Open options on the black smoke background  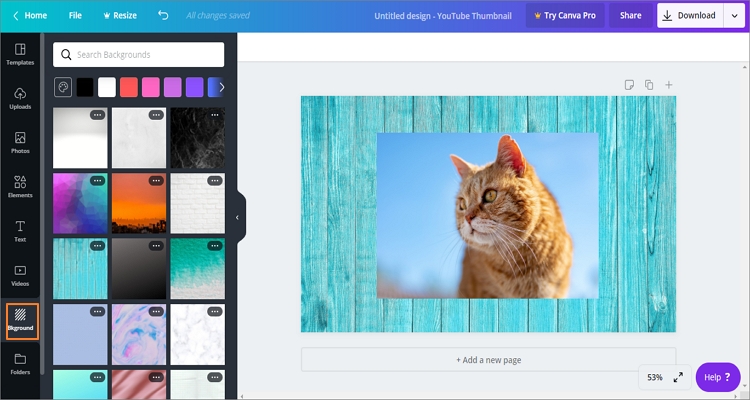coord(215,115)
